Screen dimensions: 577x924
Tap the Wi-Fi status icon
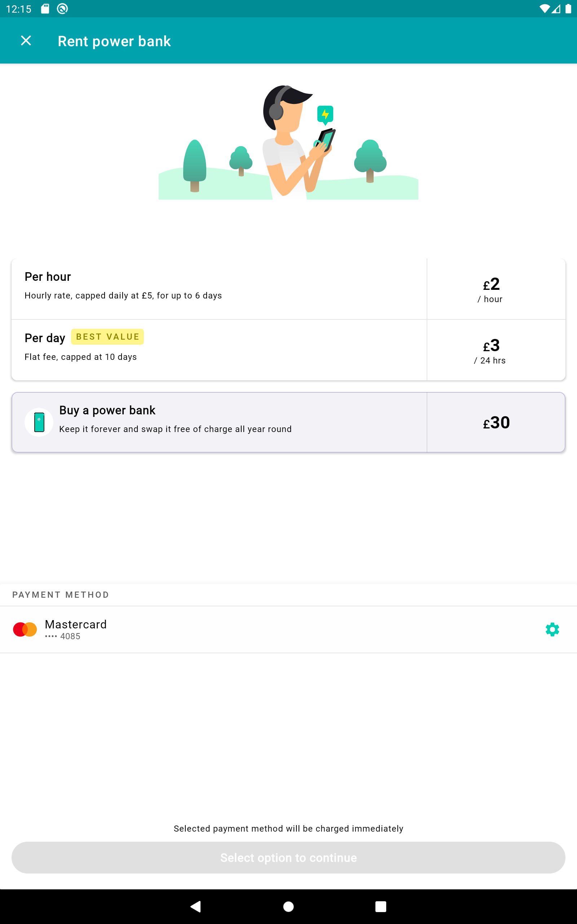click(544, 9)
